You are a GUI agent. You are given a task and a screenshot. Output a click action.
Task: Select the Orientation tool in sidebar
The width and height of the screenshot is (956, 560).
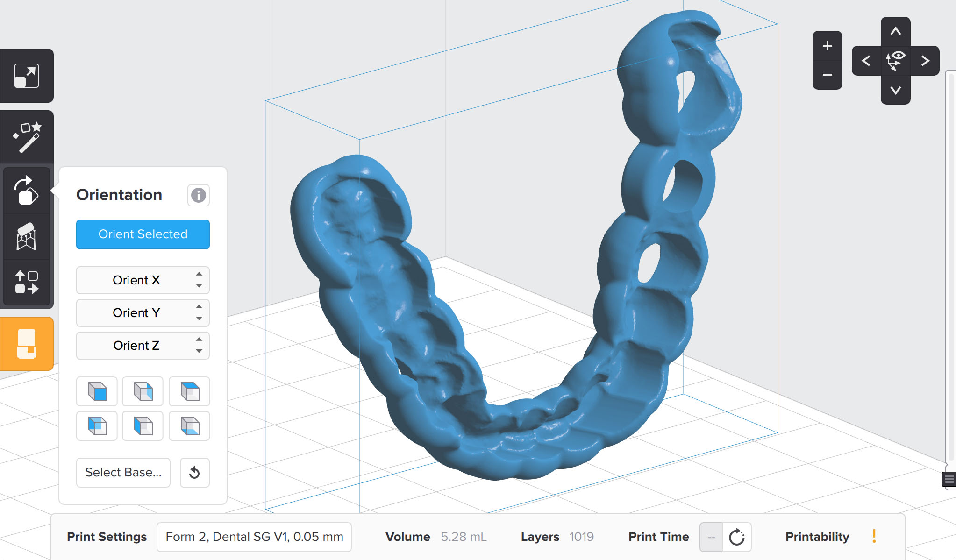pyautogui.click(x=27, y=191)
